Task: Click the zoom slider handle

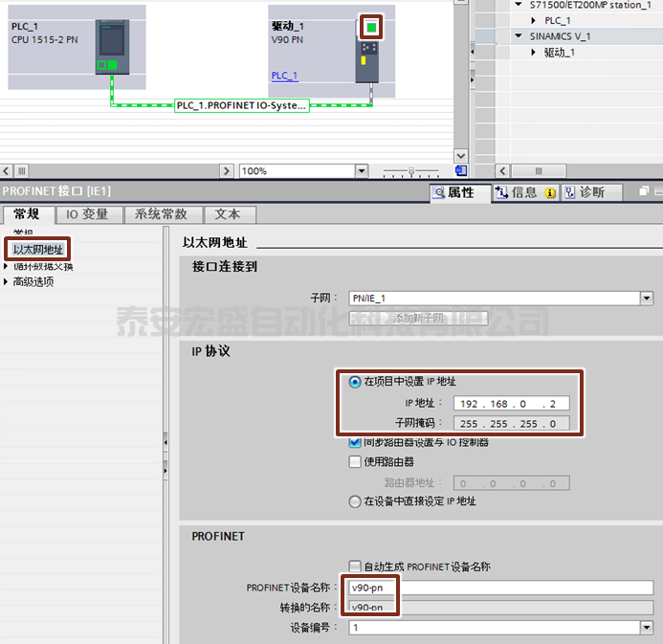Action: [x=411, y=170]
